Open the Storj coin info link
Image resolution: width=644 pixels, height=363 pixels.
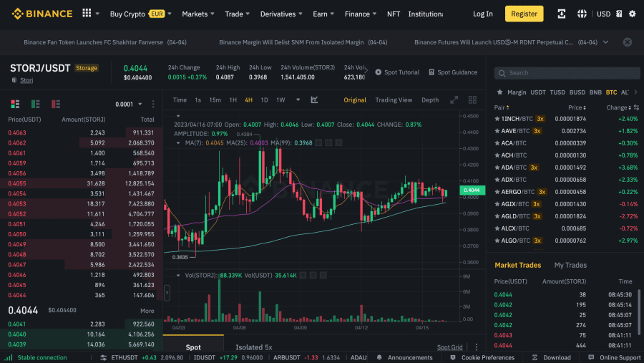tap(26, 79)
